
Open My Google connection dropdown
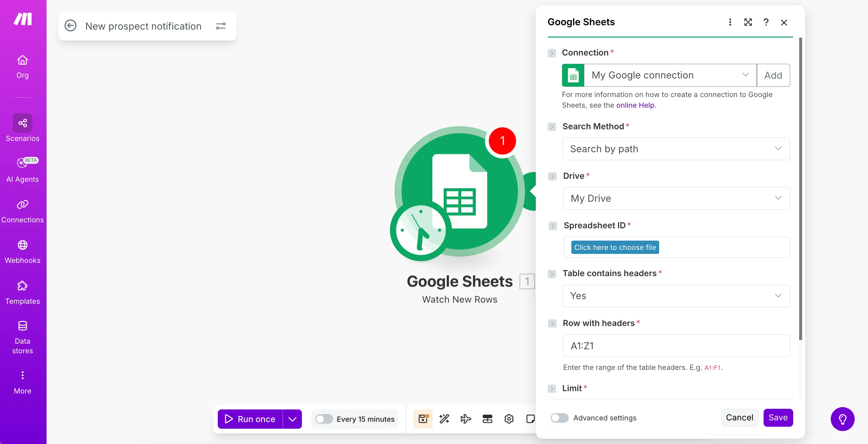tap(670, 75)
